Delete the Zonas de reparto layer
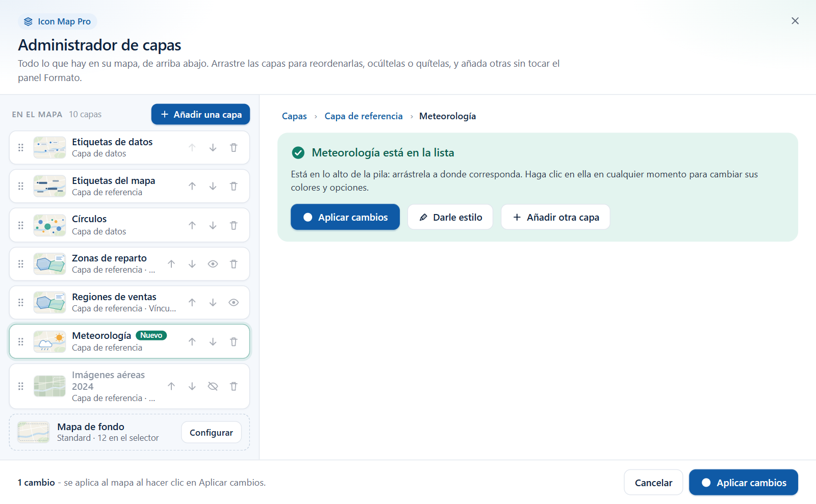Screen dimensions: 816x504 pyautogui.click(x=234, y=264)
